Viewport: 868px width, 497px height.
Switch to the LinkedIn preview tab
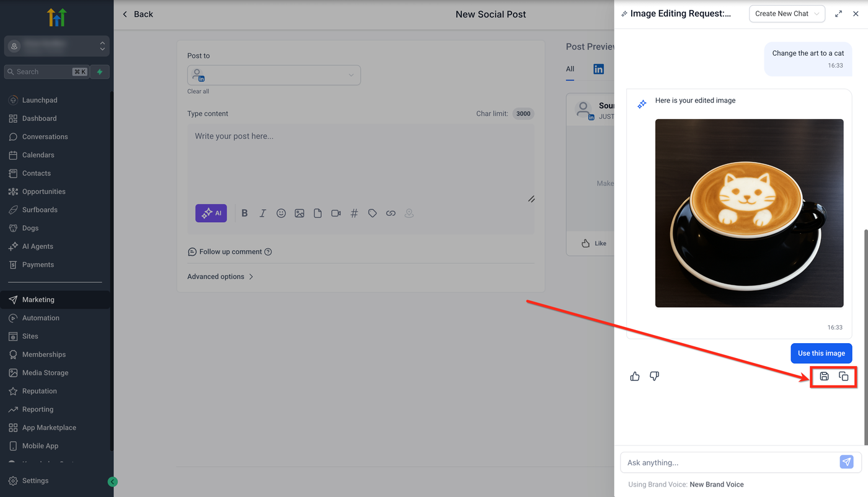tap(598, 69)
